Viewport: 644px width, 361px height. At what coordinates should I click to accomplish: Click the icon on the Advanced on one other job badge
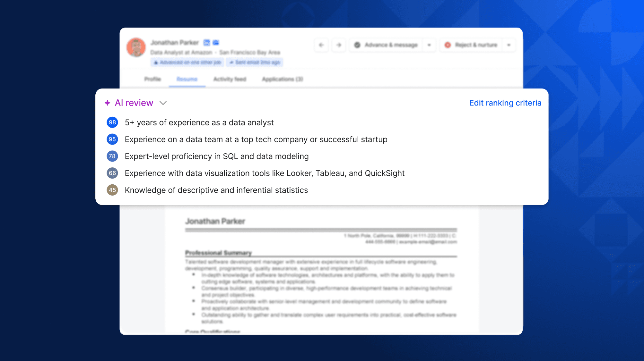coord(156,62)
